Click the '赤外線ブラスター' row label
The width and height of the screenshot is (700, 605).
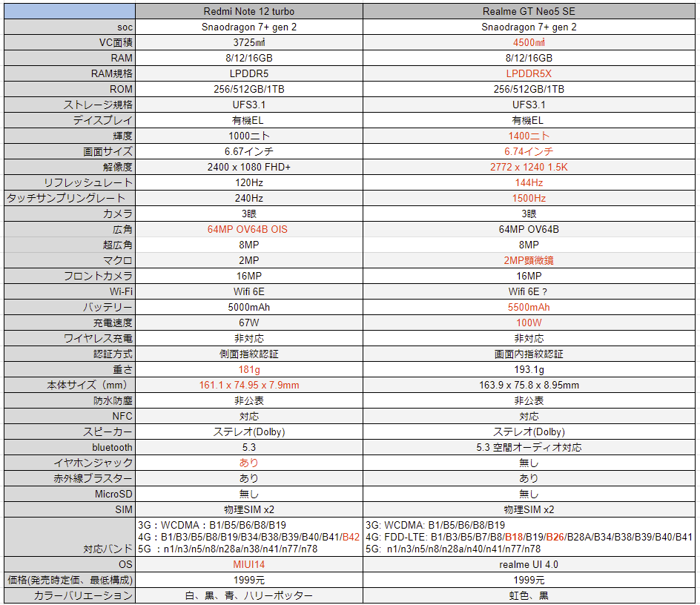(70, 478)
